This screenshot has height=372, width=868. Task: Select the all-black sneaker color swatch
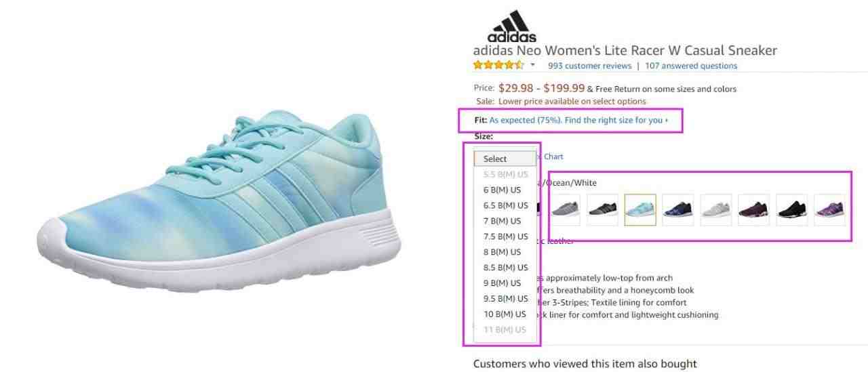point(792,210)
